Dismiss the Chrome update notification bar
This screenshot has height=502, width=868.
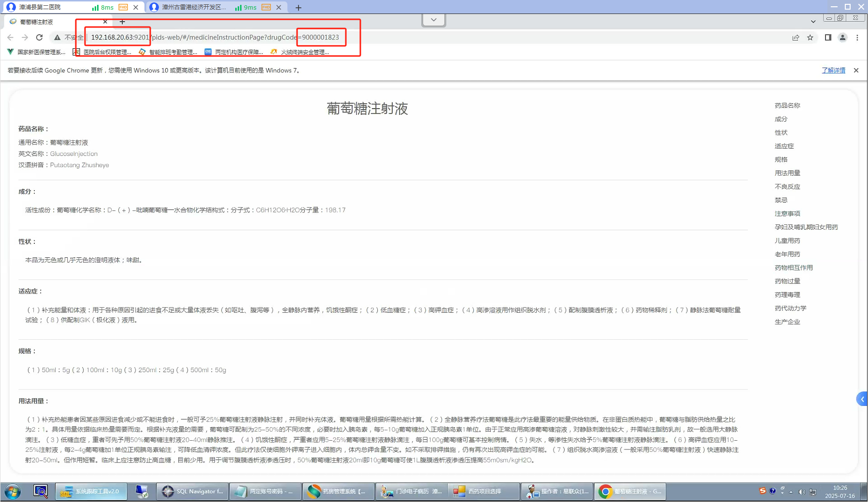pos(856,70)
